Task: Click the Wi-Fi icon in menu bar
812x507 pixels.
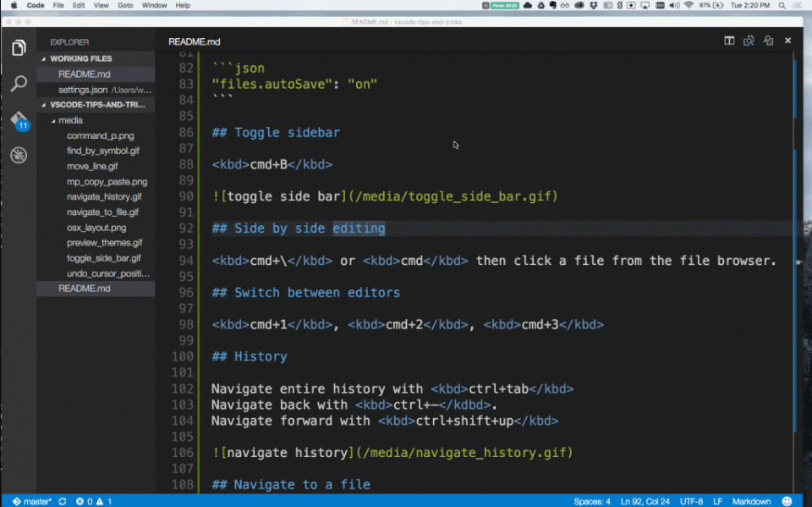Action: 689,5
